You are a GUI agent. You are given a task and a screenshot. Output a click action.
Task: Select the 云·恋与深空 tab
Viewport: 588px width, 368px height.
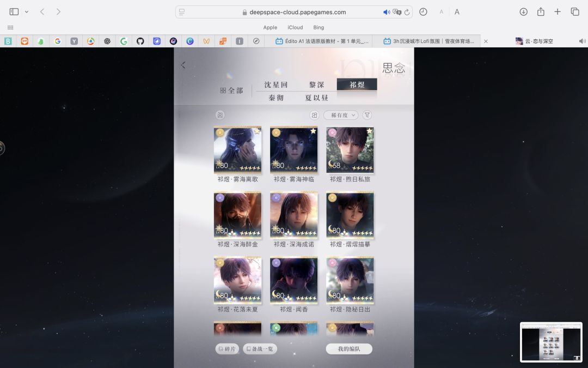pyautogui.click(x=535, y=41)
